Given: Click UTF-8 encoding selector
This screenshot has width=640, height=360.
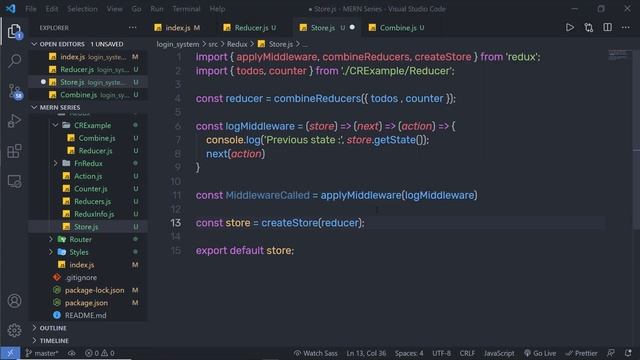Looking at the screenshot, I should pyautogui.click(x=442, y=353).
